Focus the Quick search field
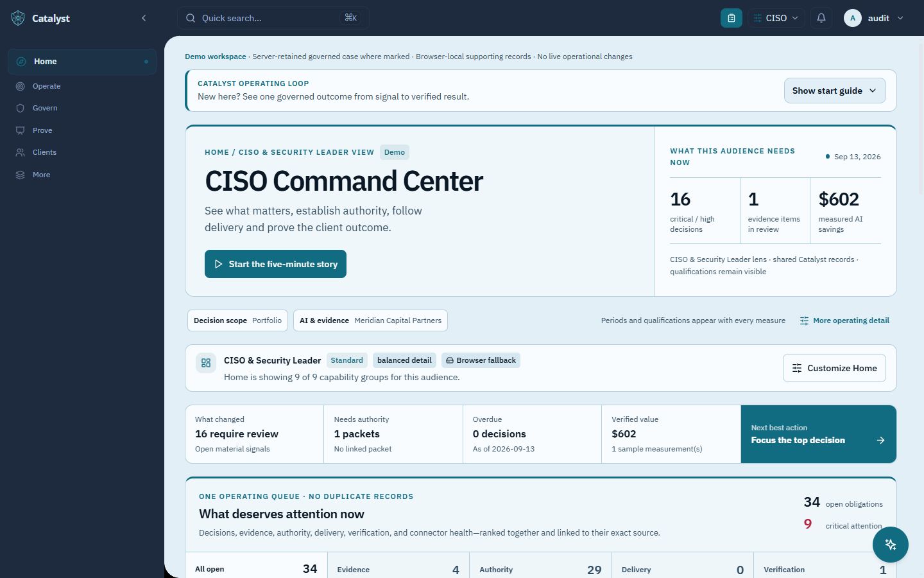This screenshot has width=924, height=578. [273, 18]
